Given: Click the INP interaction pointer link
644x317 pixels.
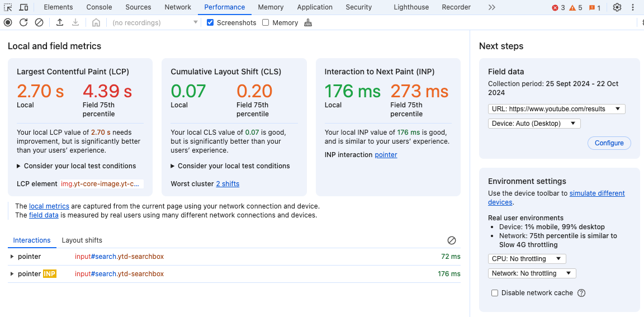Looking at the screenshot, I should coord(386,155).
